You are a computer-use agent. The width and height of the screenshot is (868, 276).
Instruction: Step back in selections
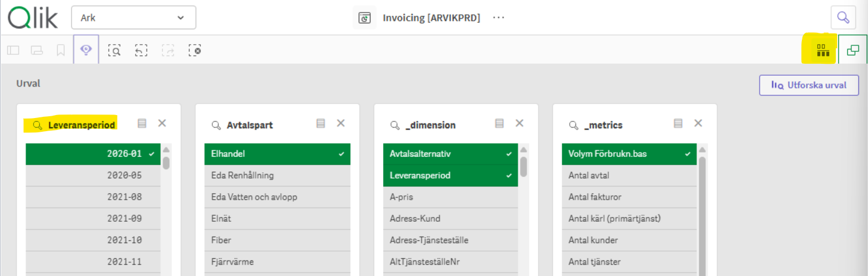pyautogui.click(x=141, y=50)
